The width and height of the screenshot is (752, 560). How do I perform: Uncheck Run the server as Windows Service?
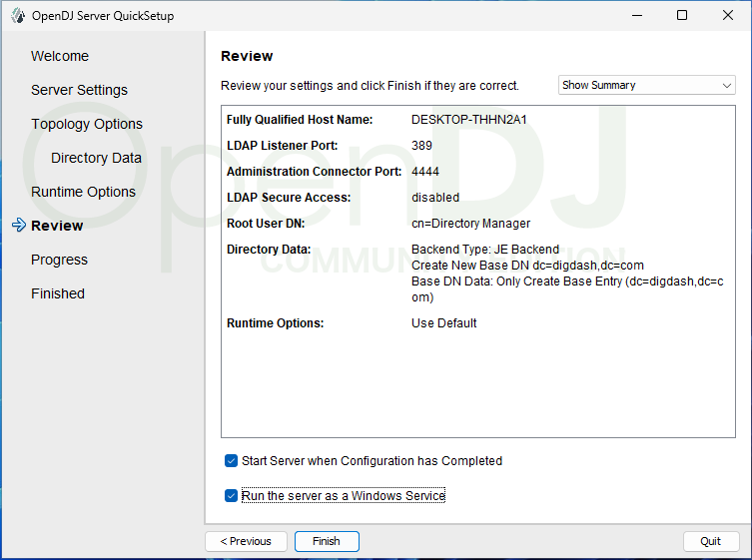(x=232, y=495)
